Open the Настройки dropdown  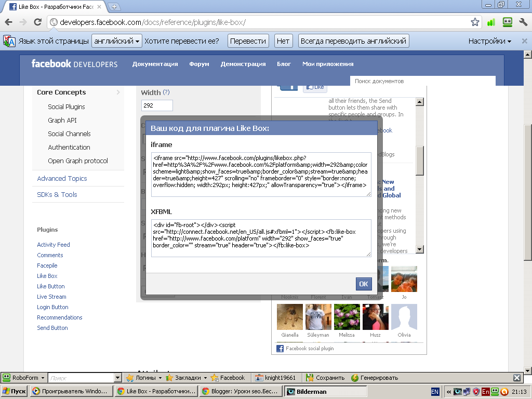pos(489,41)
